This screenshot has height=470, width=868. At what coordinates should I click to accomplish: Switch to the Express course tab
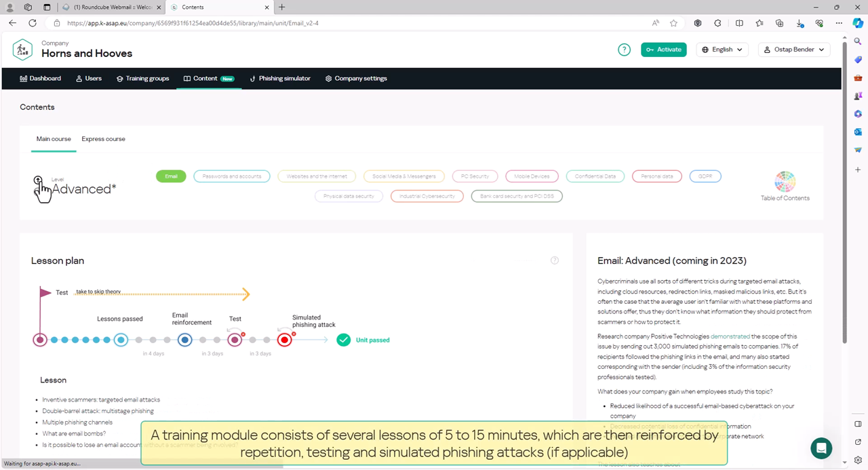click(x=103, y=139)
